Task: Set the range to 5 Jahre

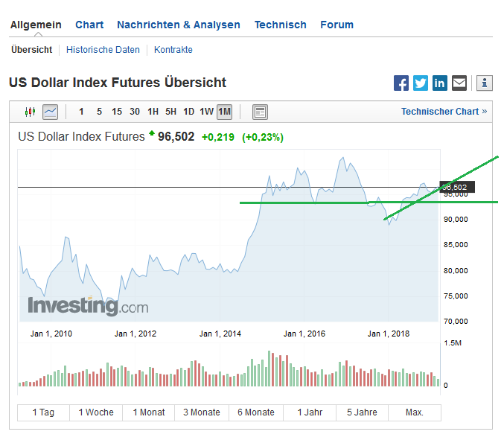Action: 362,412
